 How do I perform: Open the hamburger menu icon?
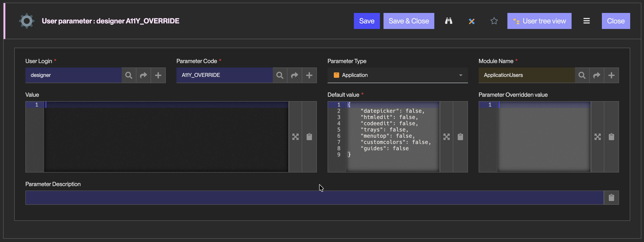pos(587,21)
